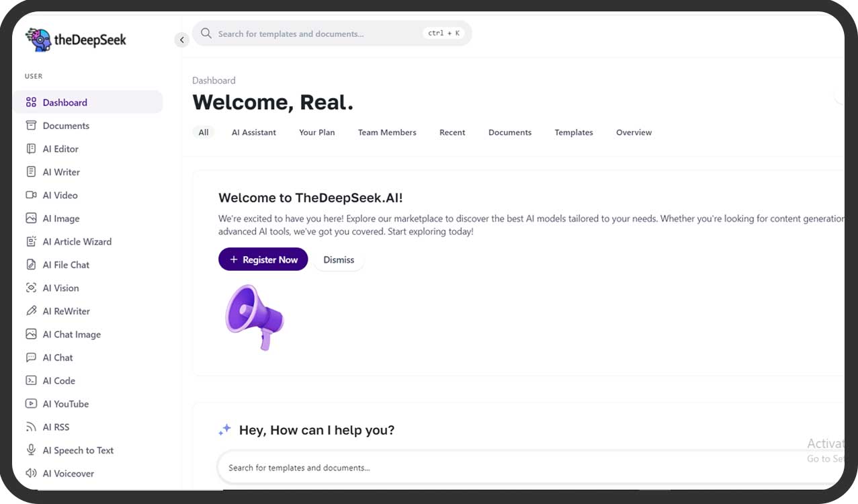Click the AI Editor icon in sidebar

pos(31,149)
